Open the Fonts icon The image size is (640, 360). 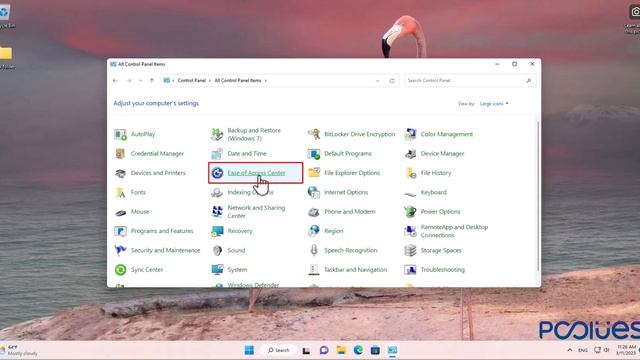120,192
